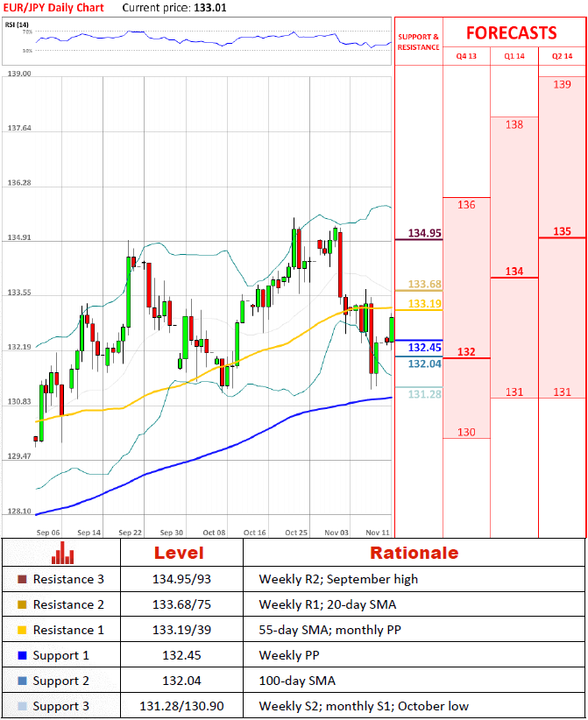Click the 133.19 level label on chart
Image resolution: width=588 pixels, height=720 pixels.
tap(424, 304)
